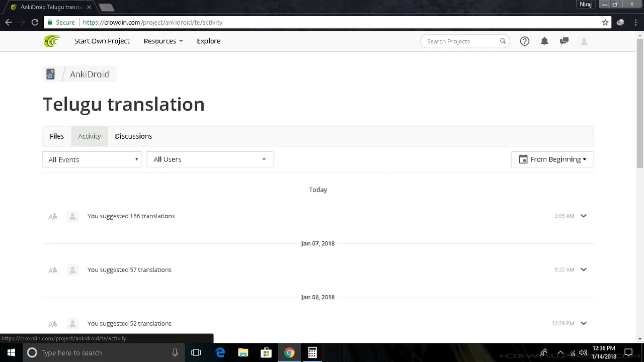Click Start Own Project link
Viewport: 644px width, 362px height.
click(x=102, y=41)
